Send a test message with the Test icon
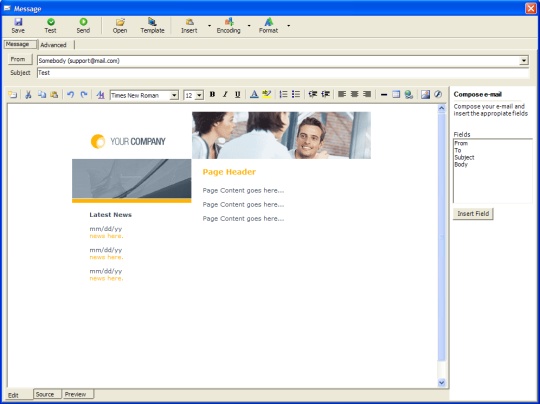The height and width of the screenshot is (404, 540). click(x=50, y=25)
